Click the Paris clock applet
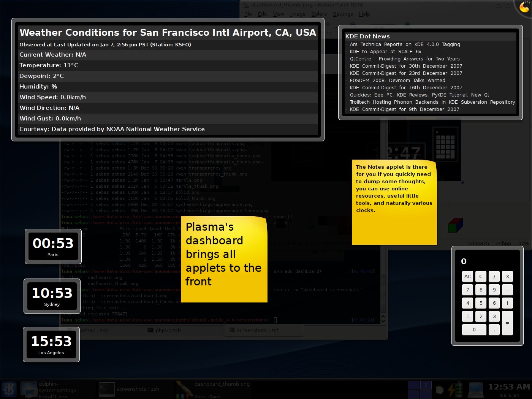532x399 pixels. 53,246
